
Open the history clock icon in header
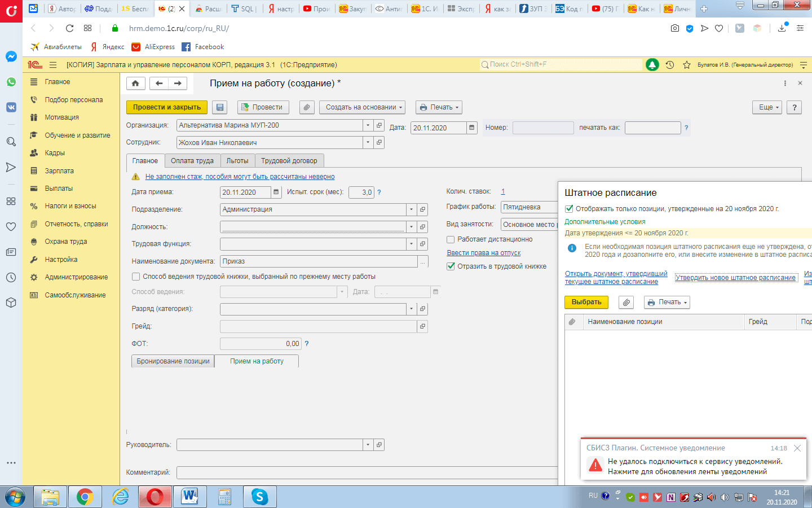point(669,65)
